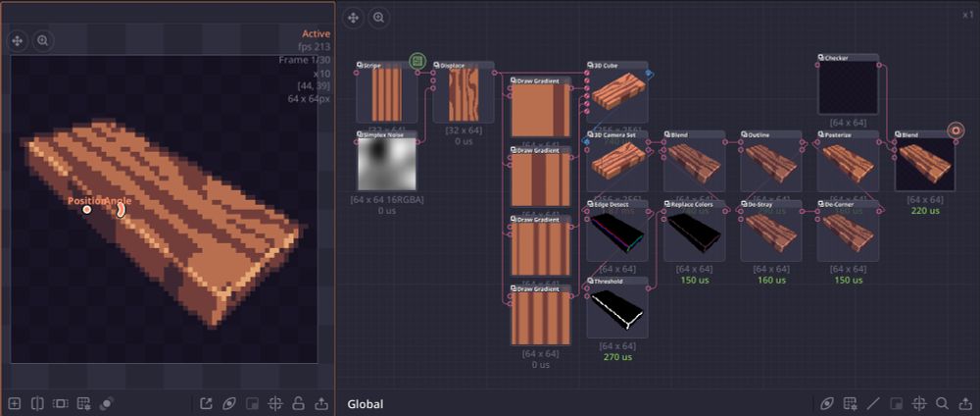Click the '270 us' time under Threshold
The width and height of the screenshot is (980, 416).
click(617, 357)
